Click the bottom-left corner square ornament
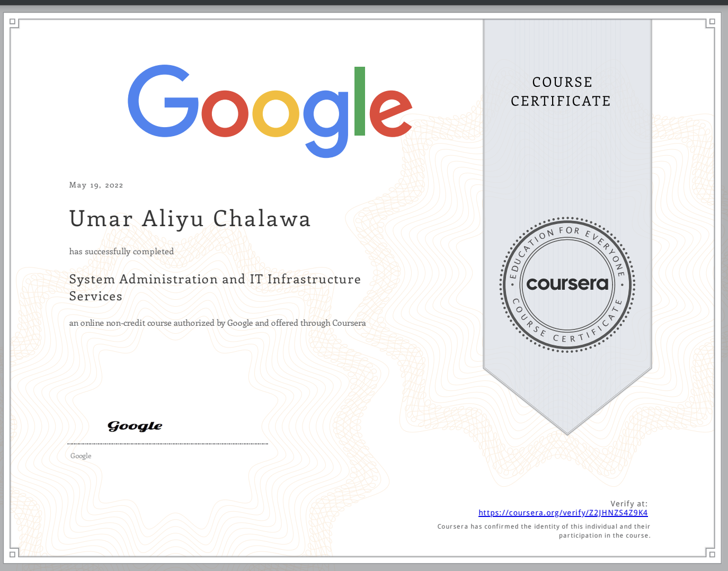The height and width of the screenshot is (571, 728). 13,554
